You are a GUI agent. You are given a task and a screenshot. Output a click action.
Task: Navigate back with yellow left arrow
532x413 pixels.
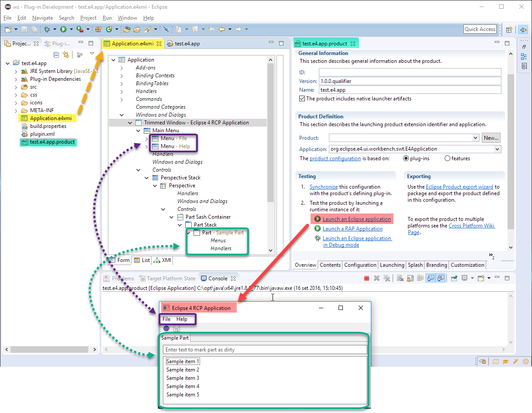tap(222, 29)
